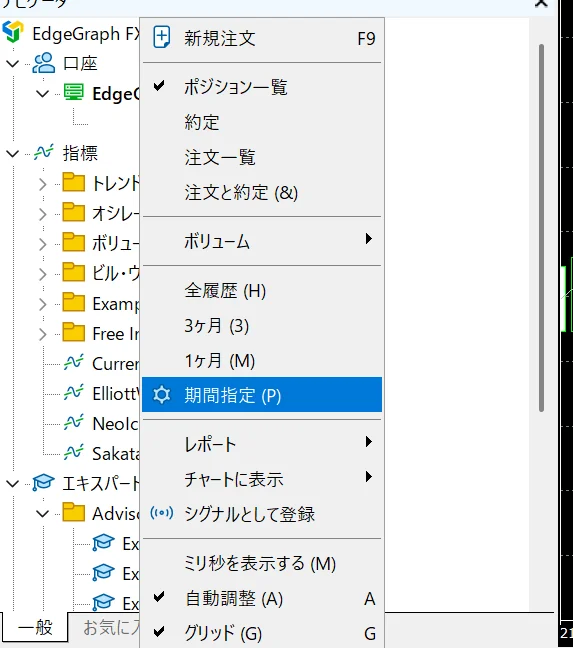Collapse the Advisors folder chevron
The width and height of the screenshot is (573, 648).
(43, 514)
